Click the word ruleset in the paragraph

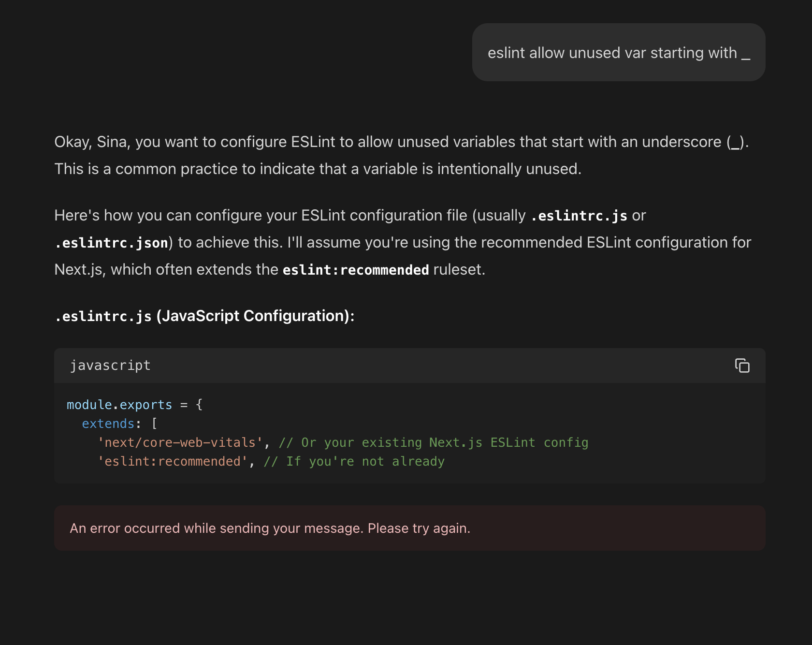459,269
